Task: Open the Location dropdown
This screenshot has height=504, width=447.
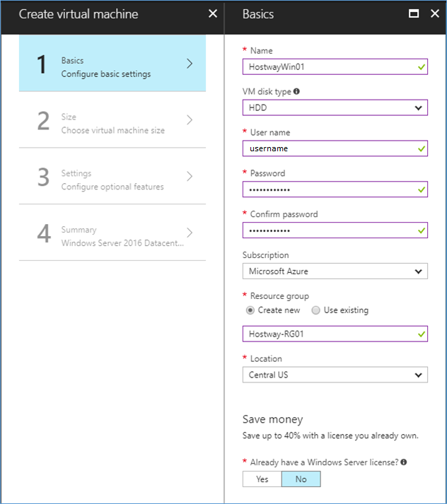Action: 335,375
